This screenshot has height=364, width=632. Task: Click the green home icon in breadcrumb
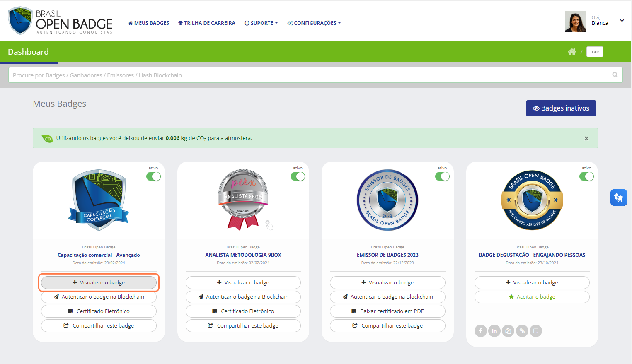572,52
